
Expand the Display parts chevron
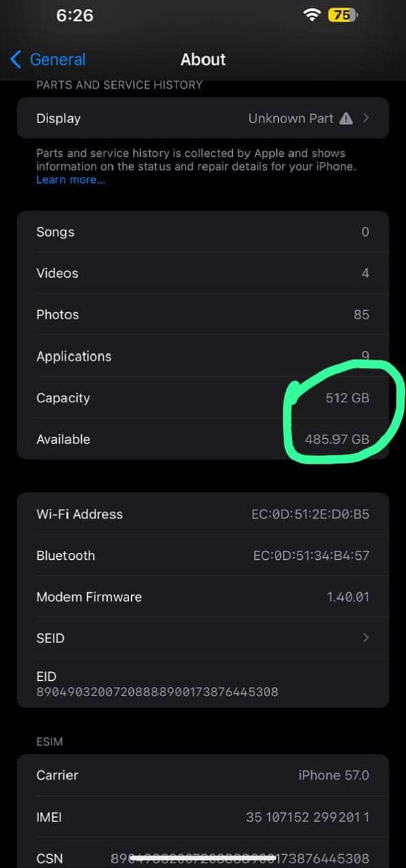click(x=366, y=118)
